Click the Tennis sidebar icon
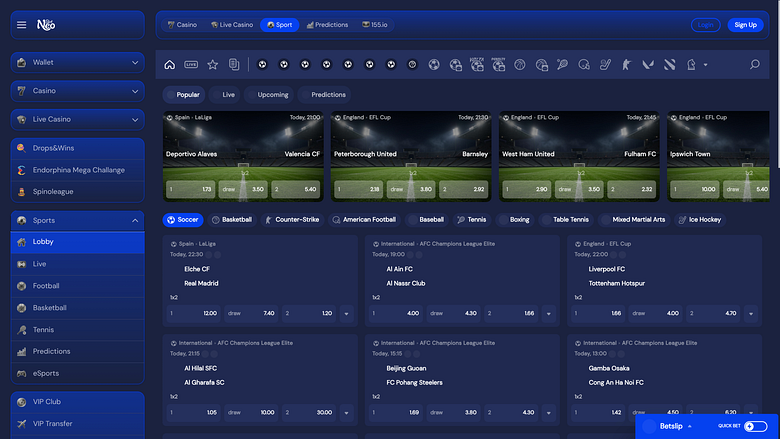This screenshot has height=439, width=780. (x=21, y=330)
